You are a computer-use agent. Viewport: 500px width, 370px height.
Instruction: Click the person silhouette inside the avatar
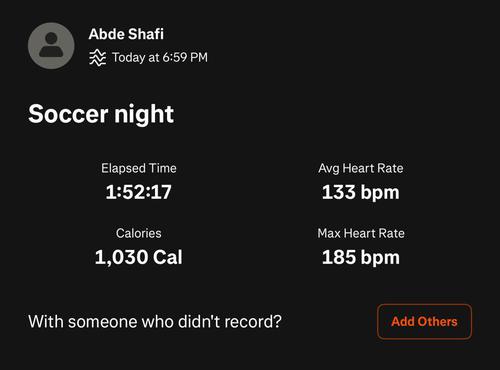[51, 45]
